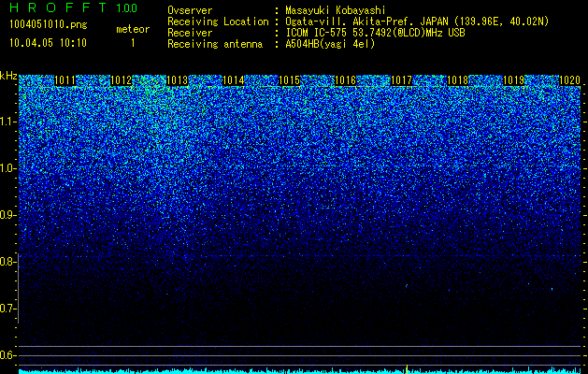Screen dimensions: 588x374
Task: Select observer name Masayuki Kobayashi
Action: click(336, 10)
